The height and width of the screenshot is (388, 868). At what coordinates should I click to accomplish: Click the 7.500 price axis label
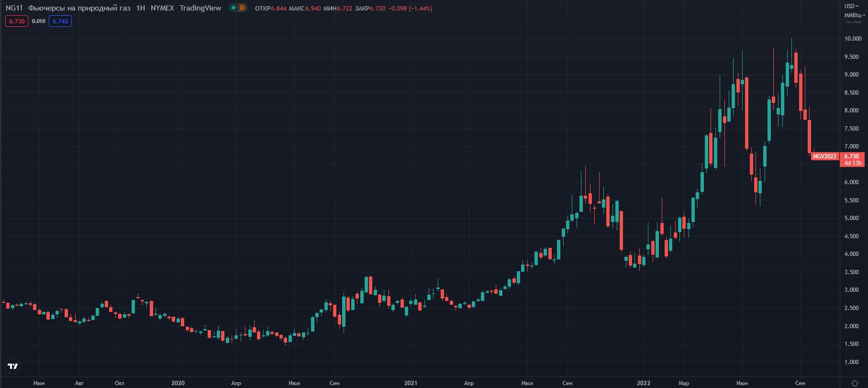pyautogui.click(x=852, y=129)
